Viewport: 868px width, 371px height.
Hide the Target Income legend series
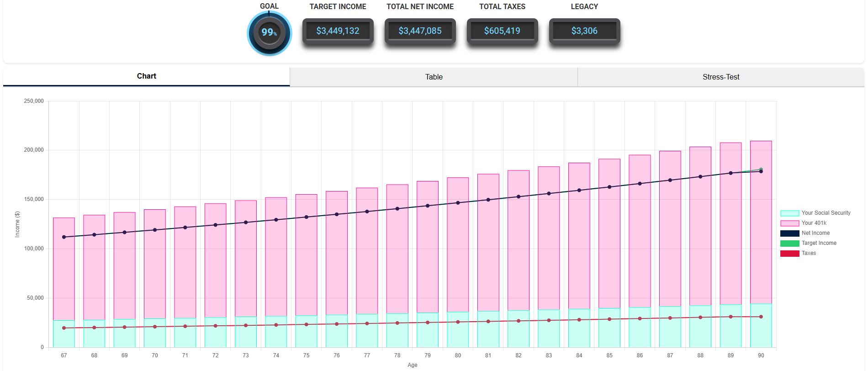pyautogui.click(x=789, y=243)
